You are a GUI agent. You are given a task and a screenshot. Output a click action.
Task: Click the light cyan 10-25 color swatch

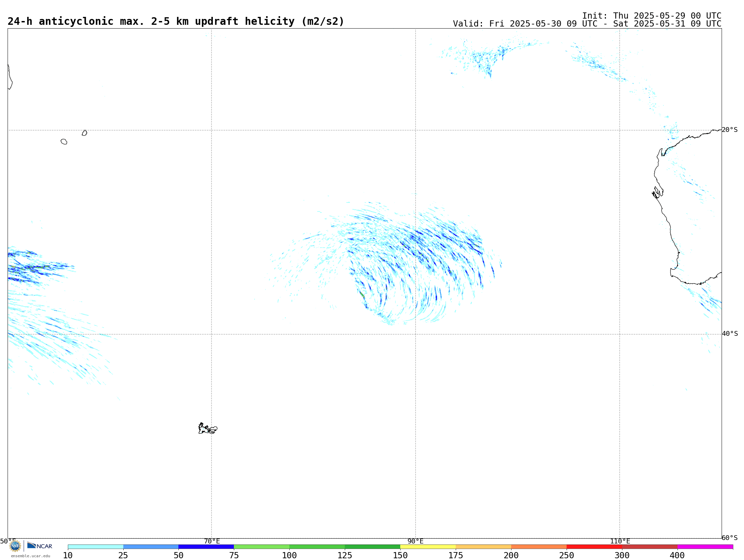(x=95, y=547)
